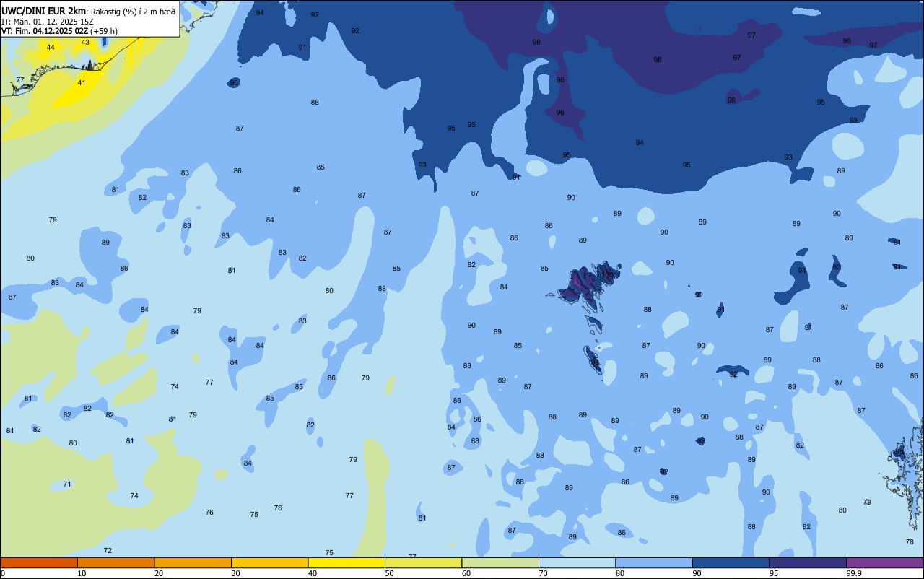Click the 70–80 light blue legend segment
924x579 pixels.
(x=577, y=562)
